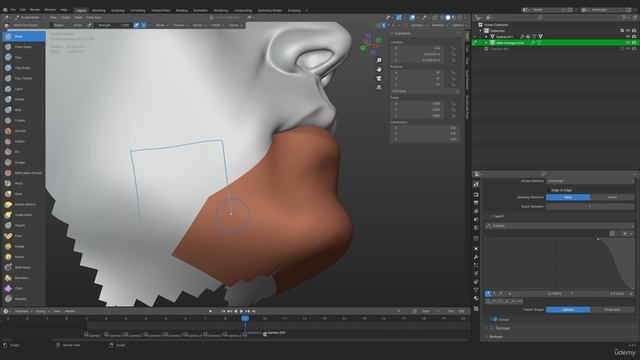Viewport: 640px width, 360px height.
Task: Open the Custom falloff curve preset dropdown
Action: coord(559,226)
